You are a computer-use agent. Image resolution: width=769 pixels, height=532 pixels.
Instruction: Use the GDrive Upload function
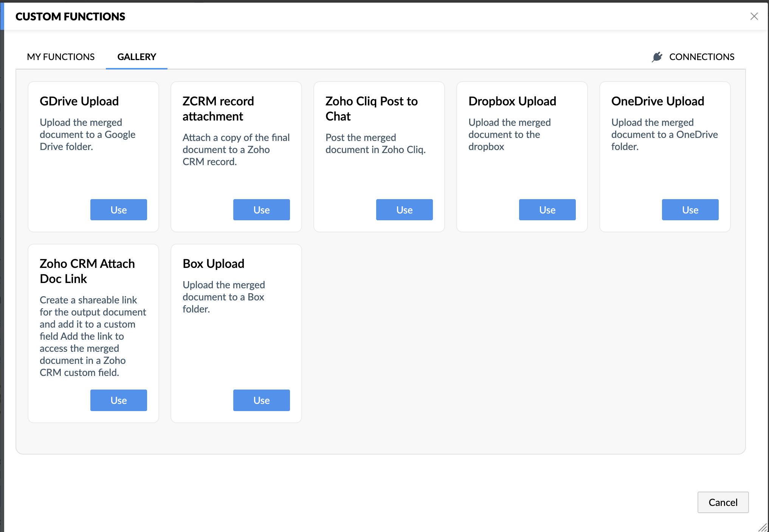[118, 210]
